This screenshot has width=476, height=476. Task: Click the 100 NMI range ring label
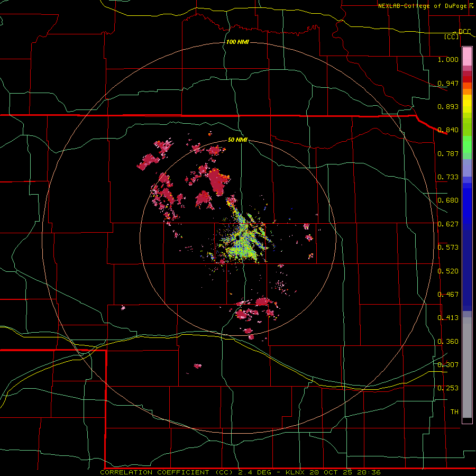[237, 42]
